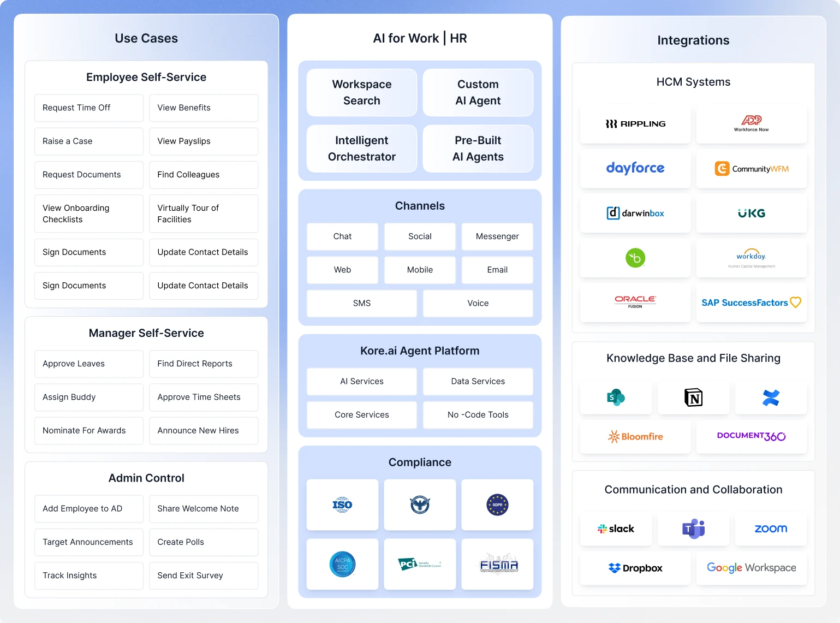Open the PCI Security Standards logo
840x623 pixels.
tap(420, 564)
